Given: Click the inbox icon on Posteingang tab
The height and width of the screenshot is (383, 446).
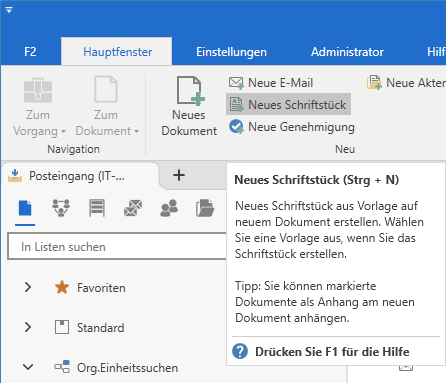Looking at the screenshot, I should coord(15,175).
